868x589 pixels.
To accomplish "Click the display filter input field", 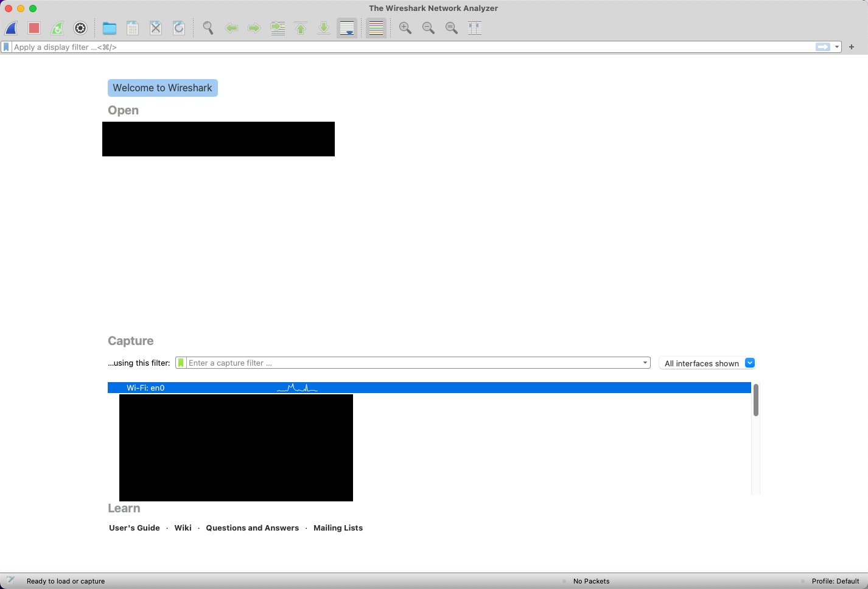I will point(413,47).
